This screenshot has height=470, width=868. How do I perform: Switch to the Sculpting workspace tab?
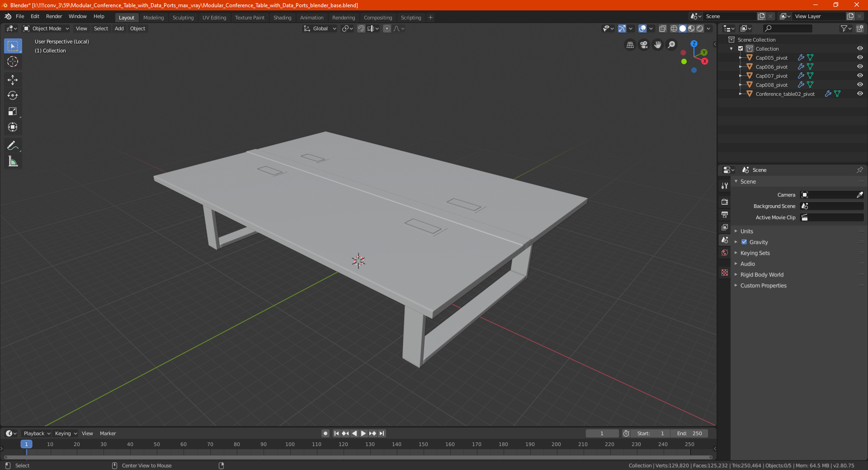183,18
